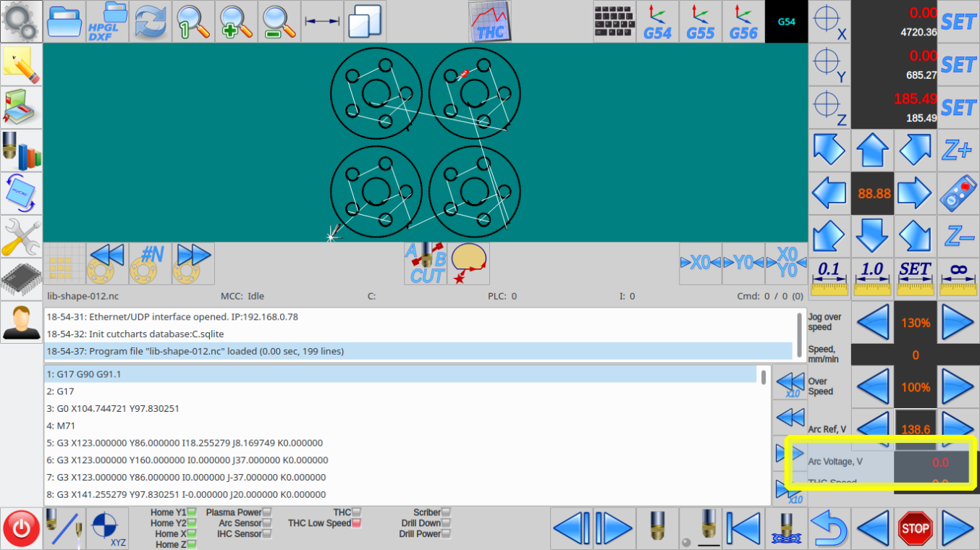The width and height of the screenshot is (980, 550).
Task: Select the 0.1 jog step size
Action: [829, 279]
